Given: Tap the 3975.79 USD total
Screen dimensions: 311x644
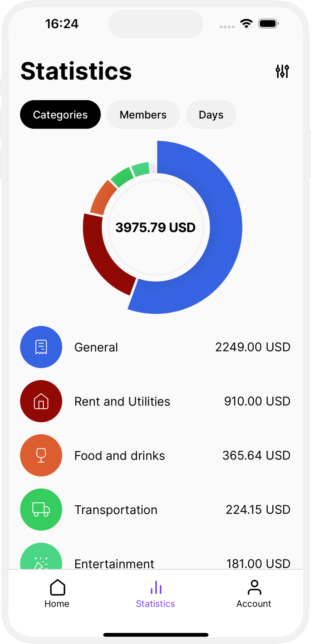Looking at the screenshot, I should pyautogui.click(x=155, y=227).
